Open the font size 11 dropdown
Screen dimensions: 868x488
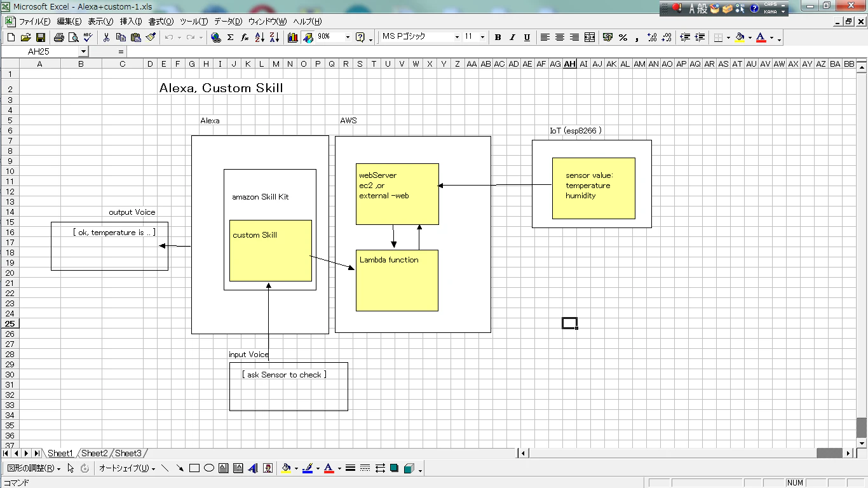tap(482, 37)
